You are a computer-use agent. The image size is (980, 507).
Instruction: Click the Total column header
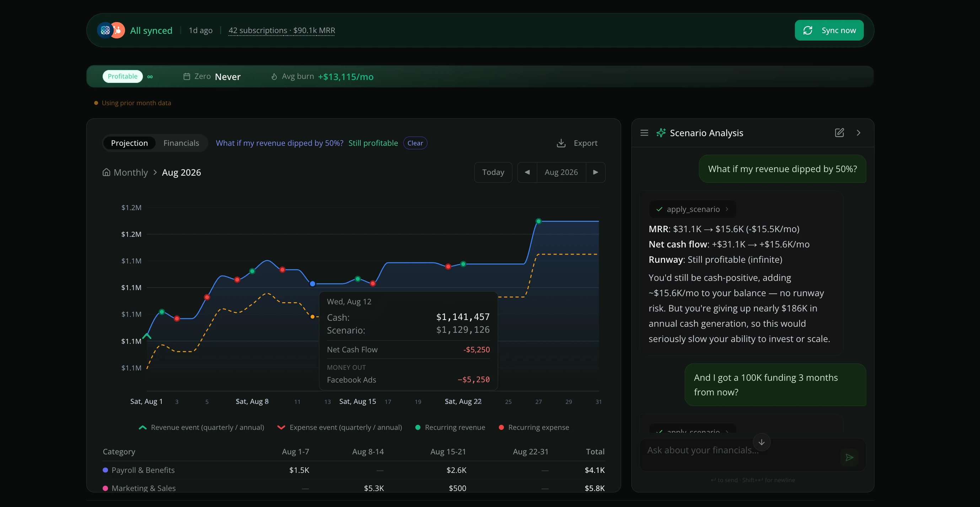point(595,452)
